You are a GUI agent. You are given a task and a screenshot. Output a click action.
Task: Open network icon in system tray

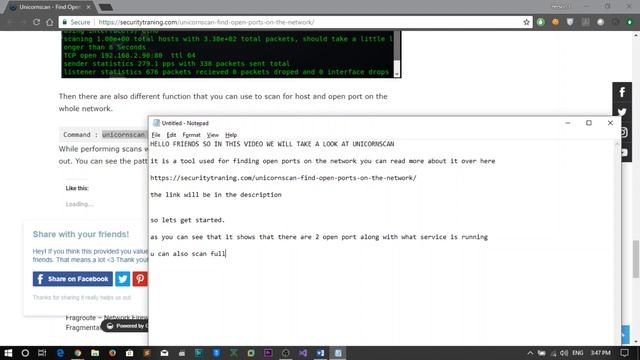click(553, 353)
